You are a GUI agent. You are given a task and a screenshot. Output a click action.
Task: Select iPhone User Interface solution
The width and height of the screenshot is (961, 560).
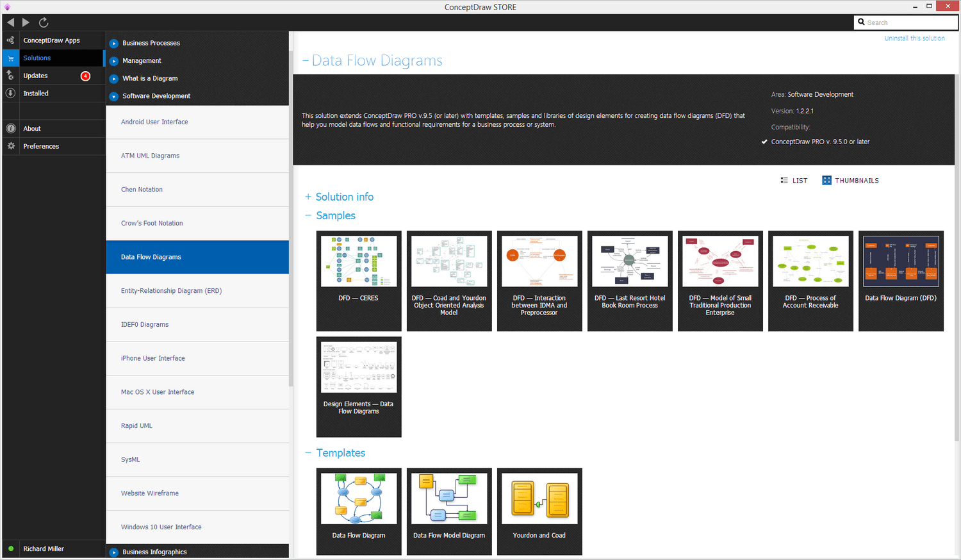[197, 358]
